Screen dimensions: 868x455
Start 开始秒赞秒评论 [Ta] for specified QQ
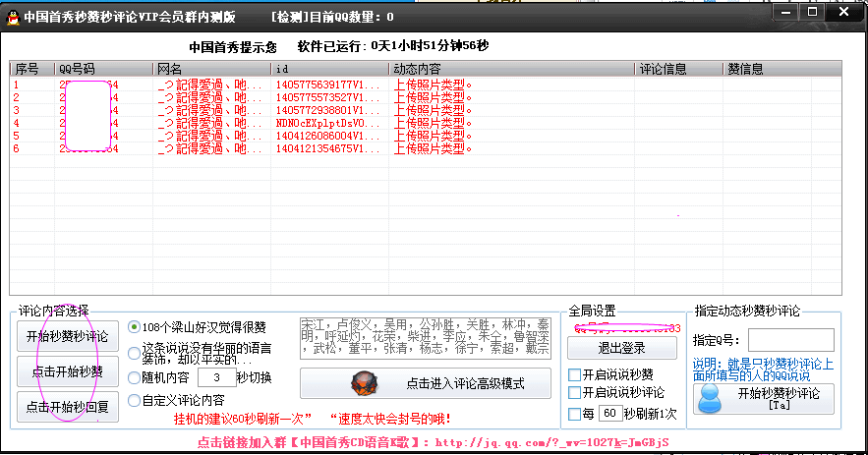tap(764, 399)
